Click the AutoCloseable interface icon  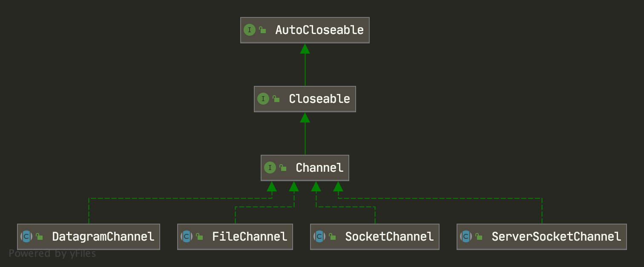pyautogui.click(x=249, y=30)
